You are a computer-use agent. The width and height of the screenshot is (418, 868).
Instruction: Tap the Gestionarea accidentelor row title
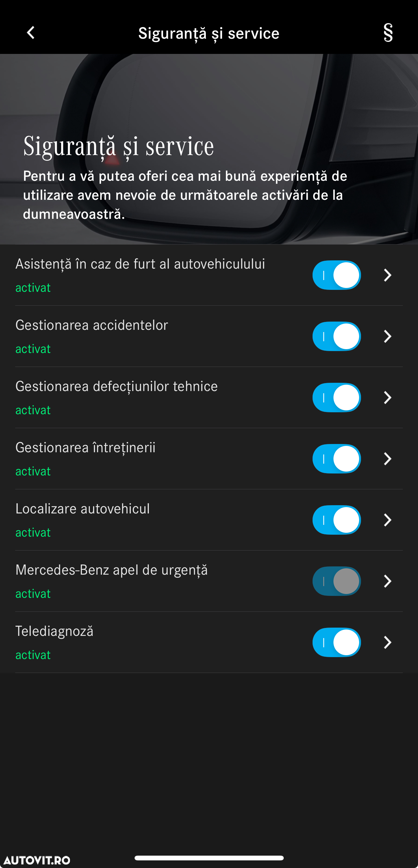click(92, 325)
